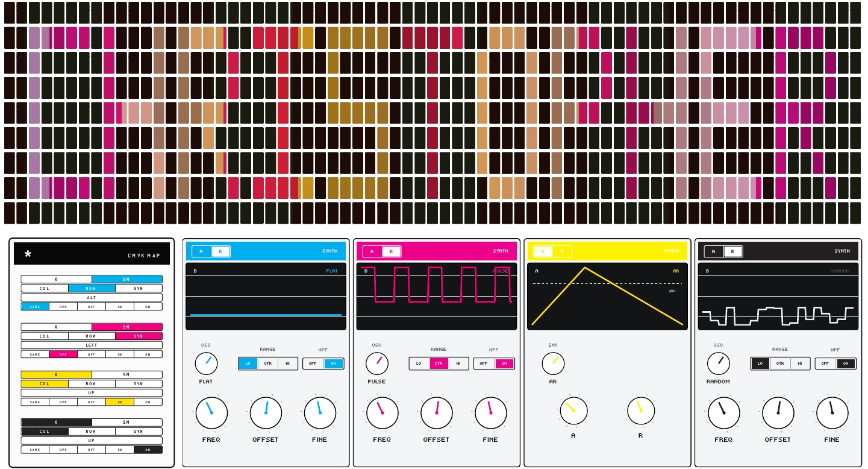This screenshot has width=868, height=469.
Task: Switch cyan synth HPF to OFF
Action: (x=313, y=364)
